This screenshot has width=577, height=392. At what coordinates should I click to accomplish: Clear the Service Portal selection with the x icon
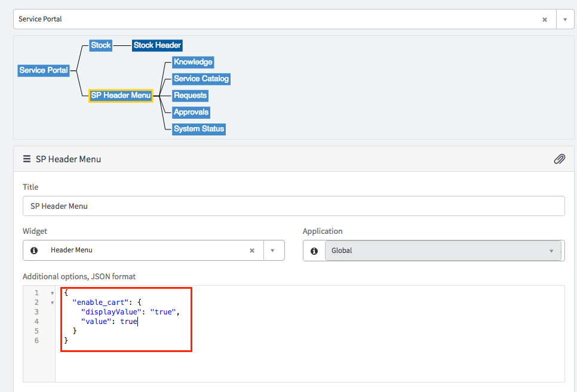click(545, 20)
